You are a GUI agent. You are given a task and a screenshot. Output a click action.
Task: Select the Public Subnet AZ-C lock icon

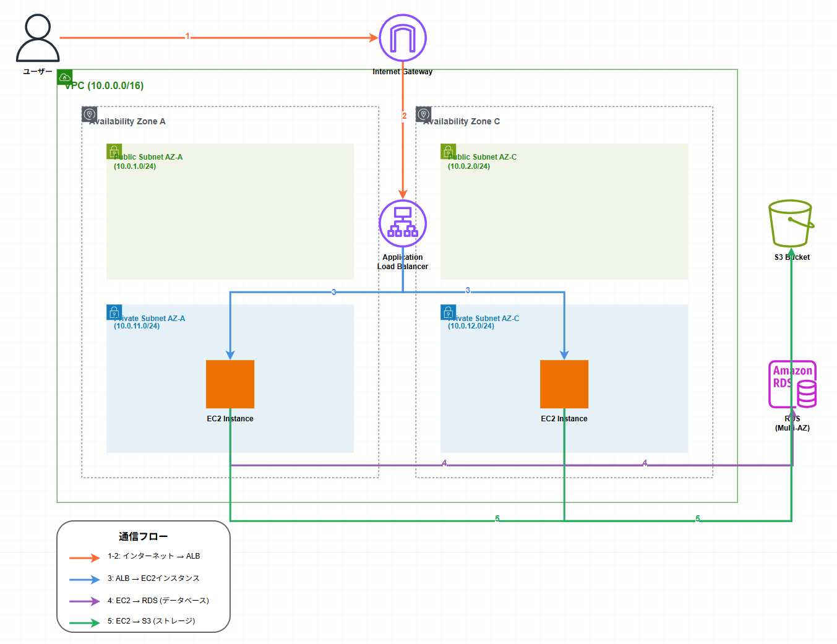pyautogui.click(x=448, y=152)
